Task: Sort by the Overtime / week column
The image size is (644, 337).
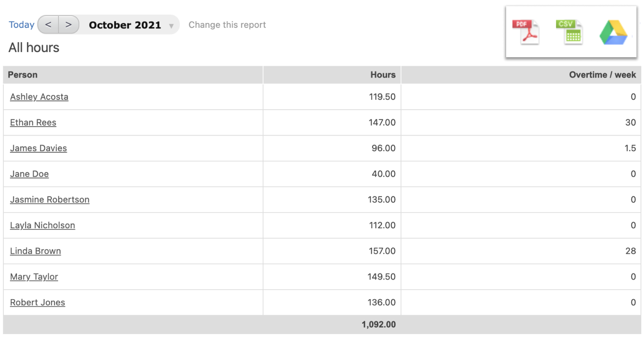Action: click(x=602, y=75)
